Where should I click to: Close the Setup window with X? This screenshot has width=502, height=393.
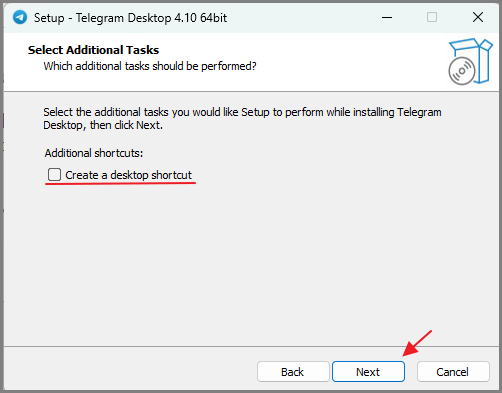(x=478, y=17)
